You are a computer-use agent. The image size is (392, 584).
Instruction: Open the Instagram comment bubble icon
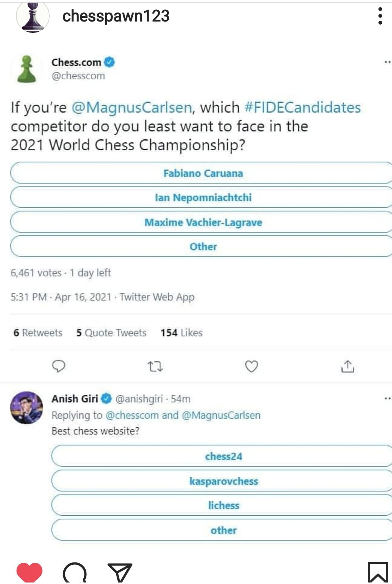pyautogui.click(x=75, y=573)
